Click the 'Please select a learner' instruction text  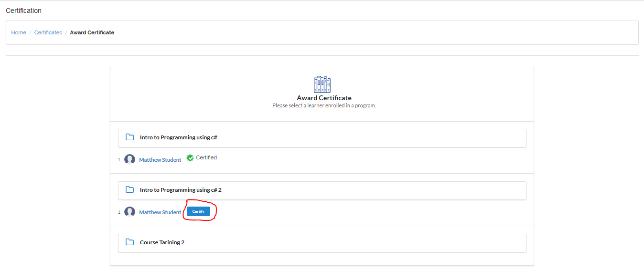pos(324,105)
